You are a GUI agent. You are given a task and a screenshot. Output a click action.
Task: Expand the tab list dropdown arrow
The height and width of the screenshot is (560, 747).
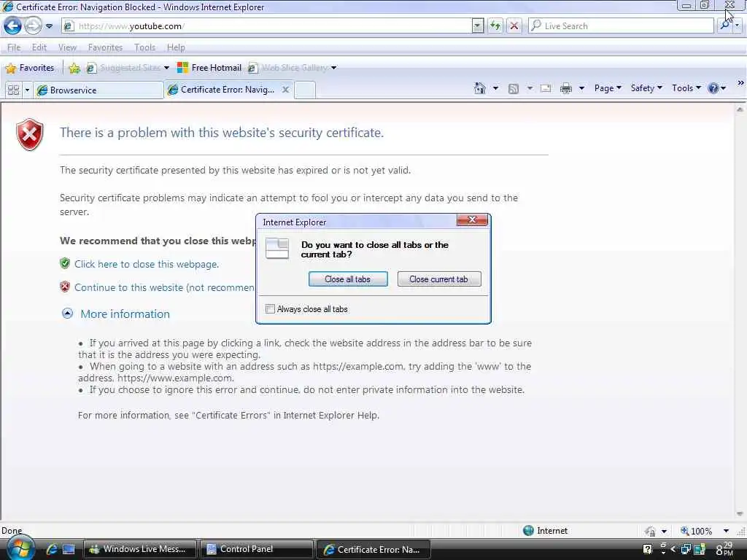(x=27, y=90)
